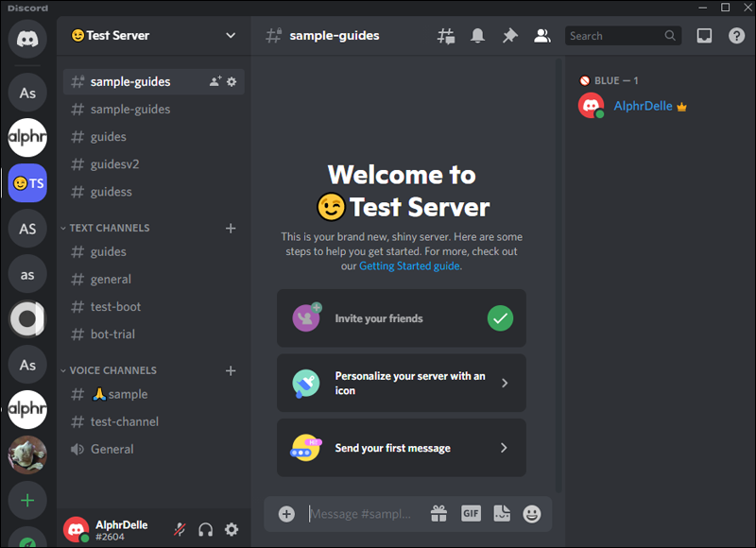Open the sticker picker
Image resolution: width=756 pixels, height=548 pixels.
502,514
